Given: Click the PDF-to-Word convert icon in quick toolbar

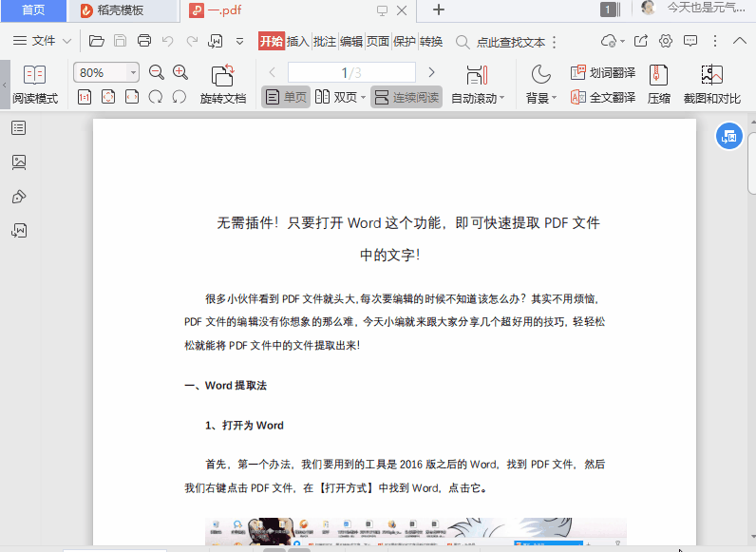Looking at the screenshot, I should coord(215,41).
